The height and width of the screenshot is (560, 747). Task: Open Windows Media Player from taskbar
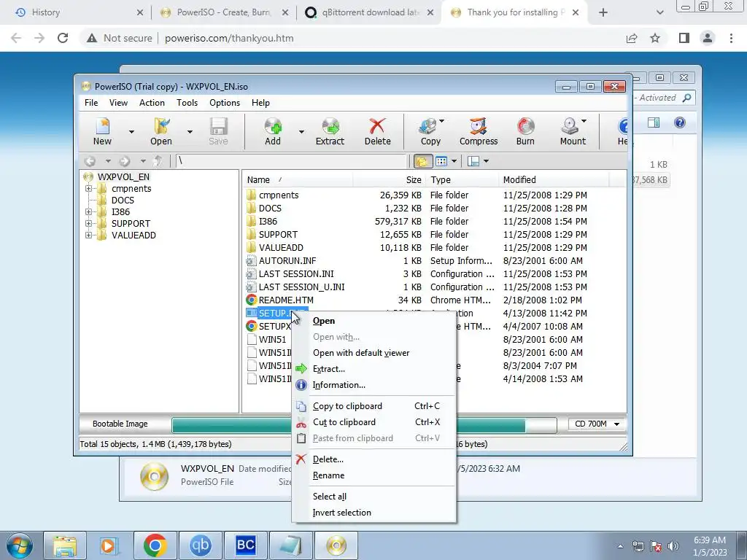click(109, 545)
